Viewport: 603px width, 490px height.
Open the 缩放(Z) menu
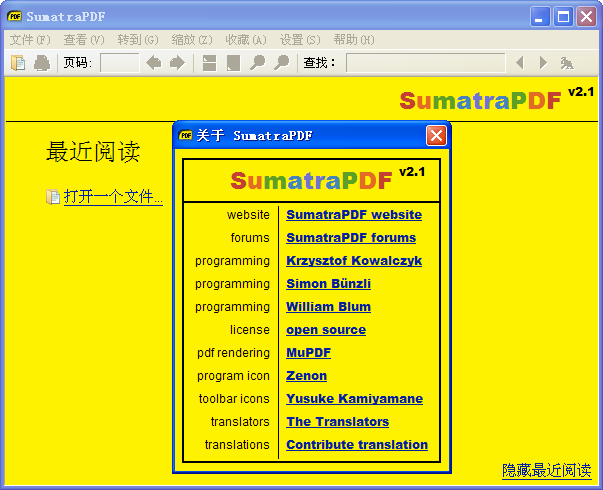click(x=192, y=40)
